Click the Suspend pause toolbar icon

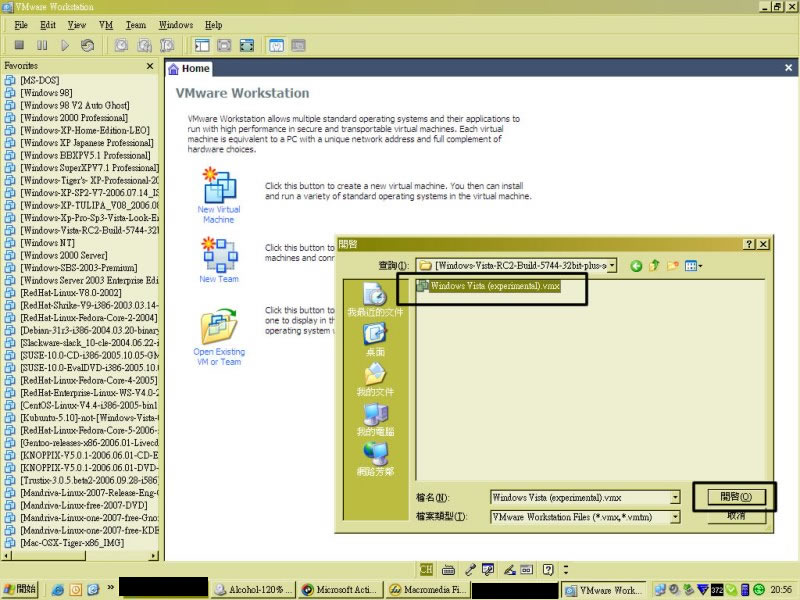click(x=42, y=45)
